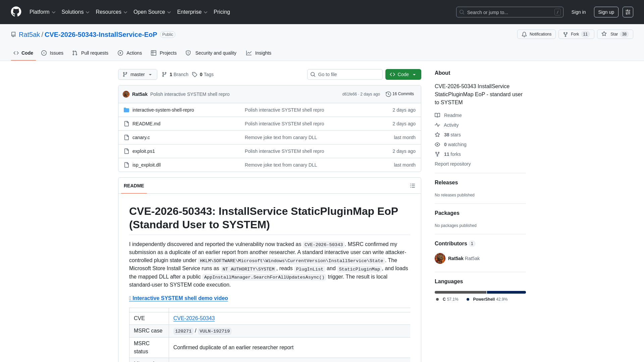This screenshot has height=362, width=644.
Task: Open commit hash d61fe66
Action: pos(350,94)
